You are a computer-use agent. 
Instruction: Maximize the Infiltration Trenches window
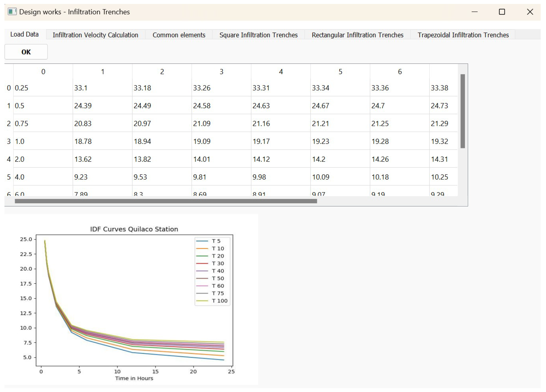tap(502, 12)
